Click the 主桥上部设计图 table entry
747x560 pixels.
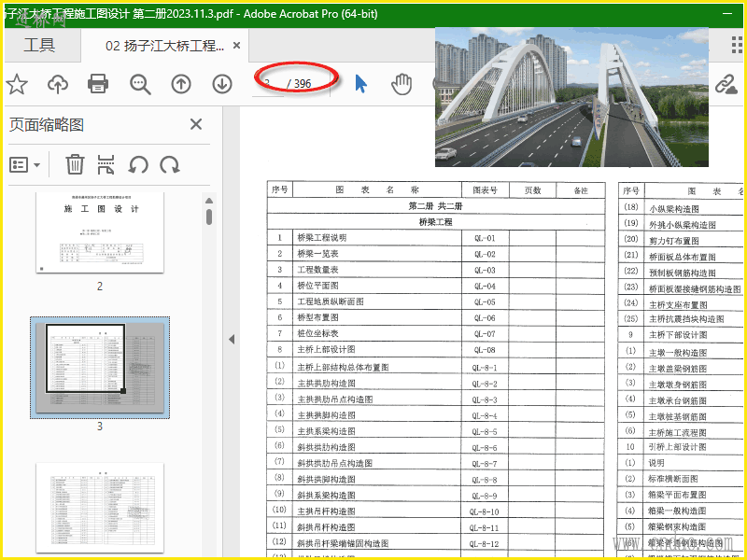click(326, 349)
